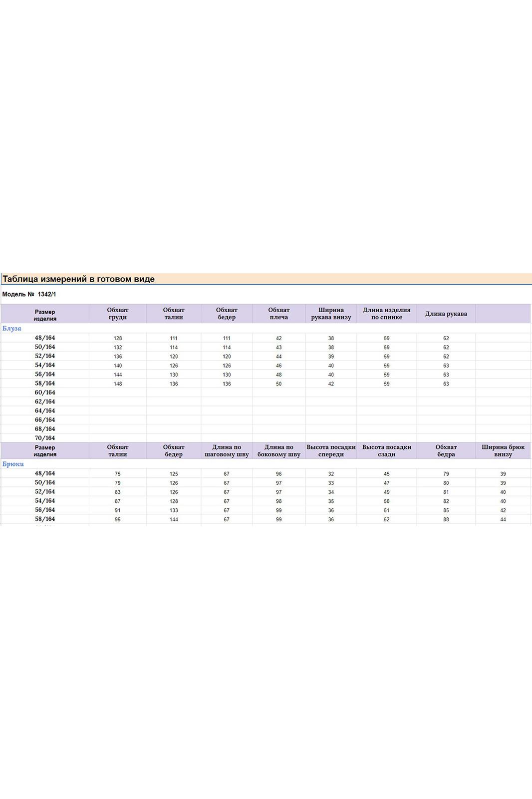Select chest value '148' for blouse 58/164
532x799 pixels.
click(x=118, y=384)
